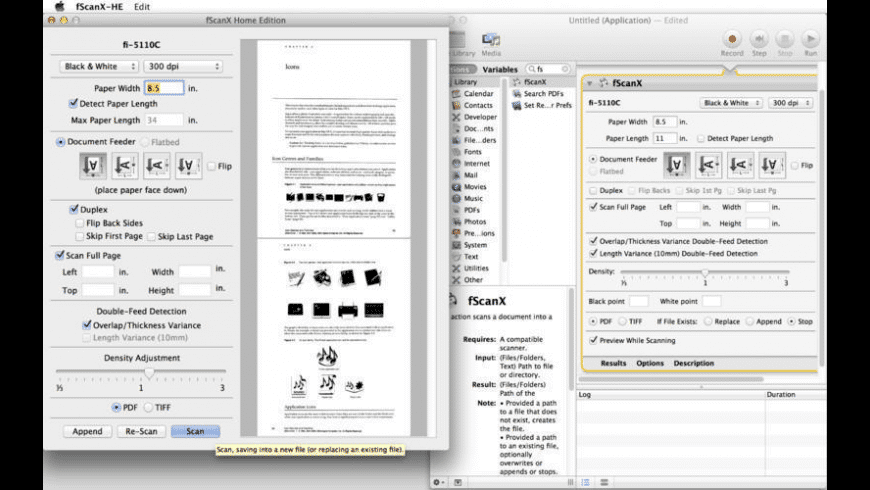Uncheck the Duplex checkbox in Home Edition

point(74,210)
